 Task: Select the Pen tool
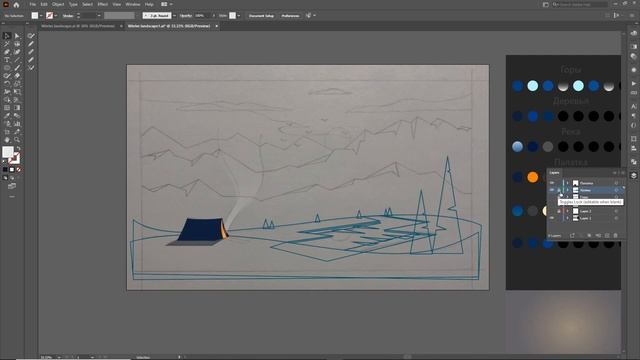pos(7,52)
